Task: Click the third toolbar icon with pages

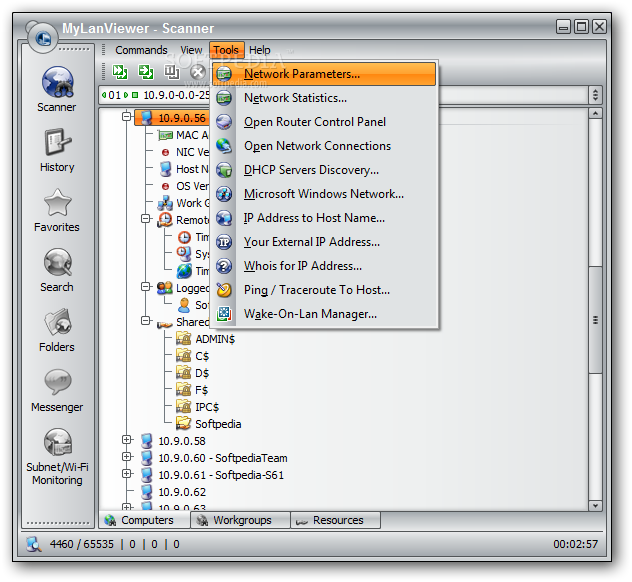Action: tap(171, 72)
